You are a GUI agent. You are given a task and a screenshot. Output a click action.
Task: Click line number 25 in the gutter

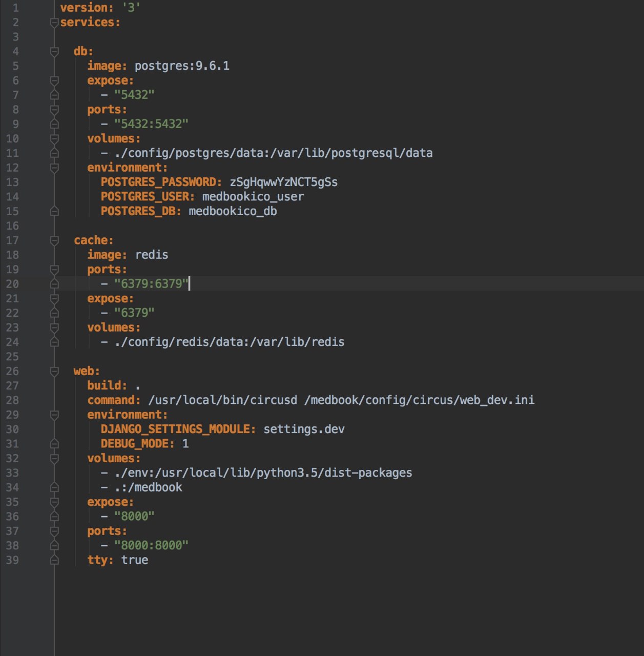click(x=12, y=357)
